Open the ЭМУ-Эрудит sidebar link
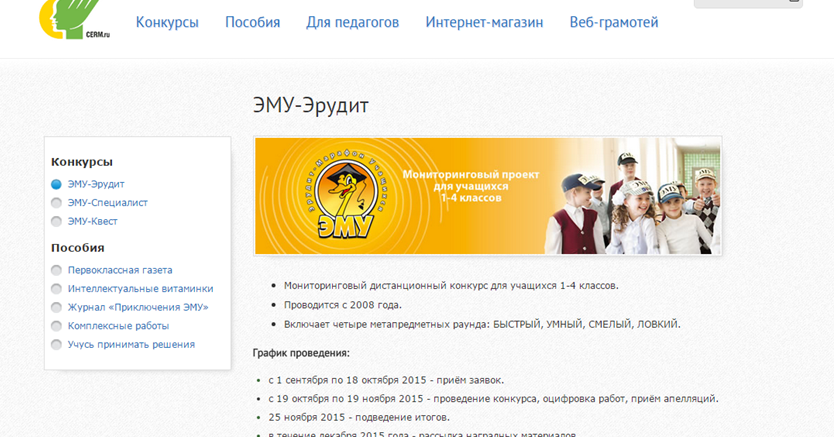Viewport: 834px width, 437px height. tap(96, 184)
